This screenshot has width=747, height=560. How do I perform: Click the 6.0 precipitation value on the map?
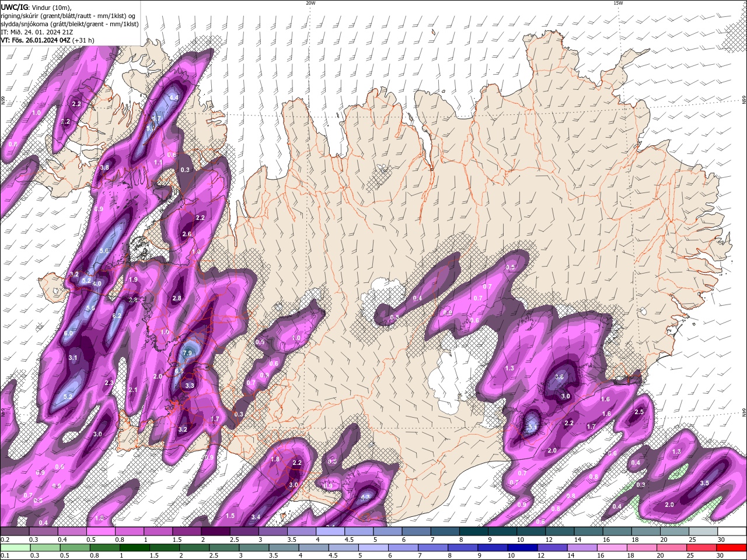tap(68, 333)
